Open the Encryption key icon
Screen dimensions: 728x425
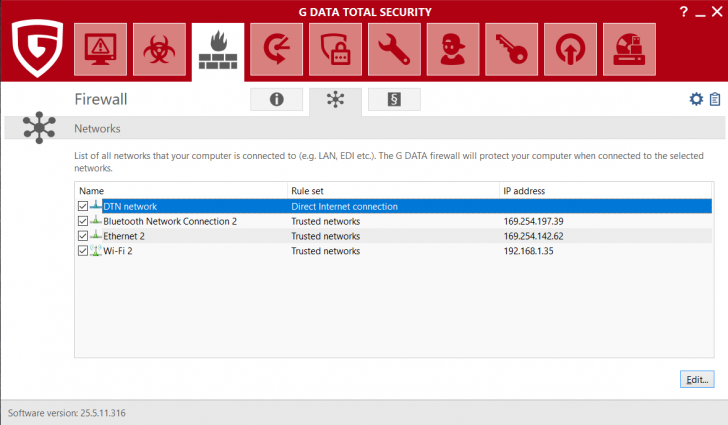point(511,49)
